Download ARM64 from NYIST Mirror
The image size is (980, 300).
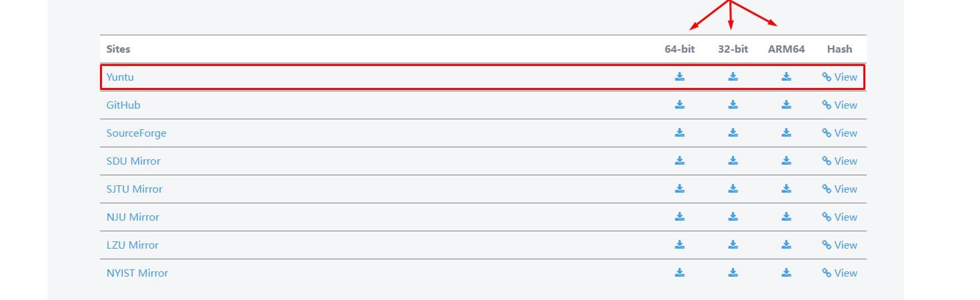tap(786, 273)
